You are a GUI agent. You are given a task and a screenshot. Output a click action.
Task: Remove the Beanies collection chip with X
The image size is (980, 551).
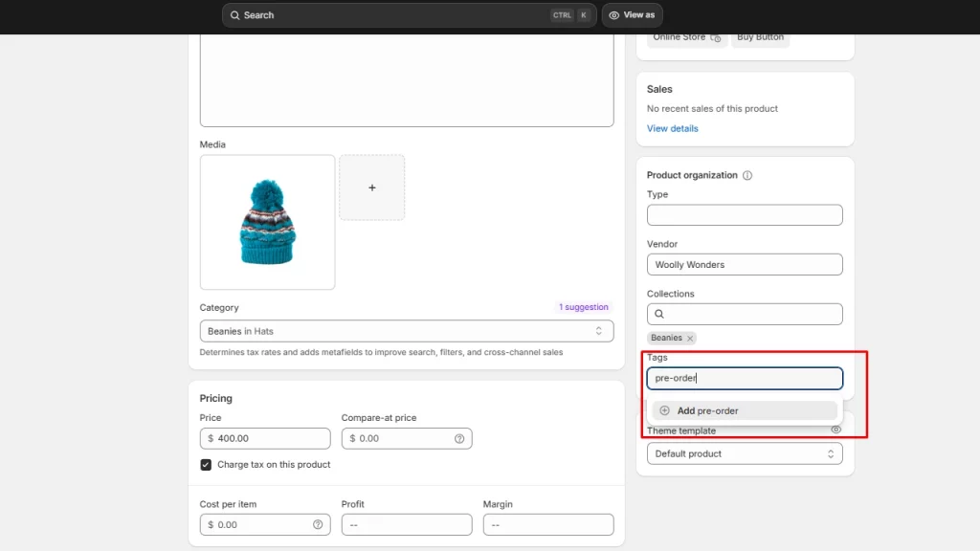[x=689, y=339]
